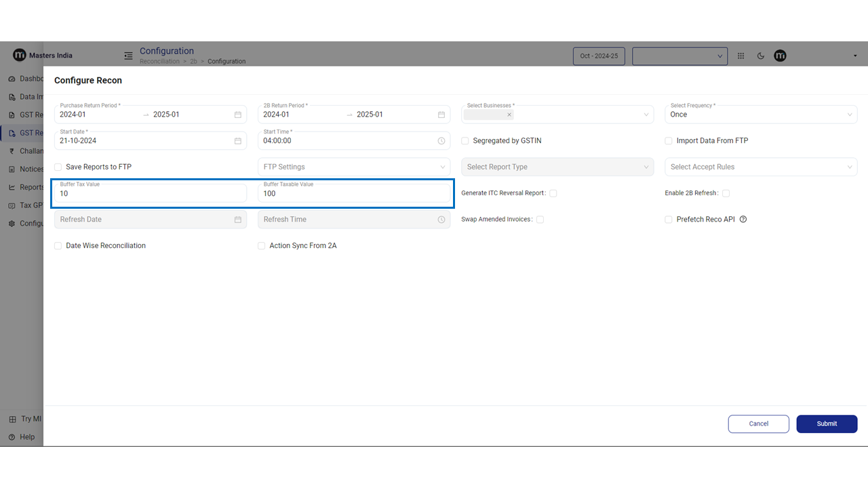
Task: Click the sidebar collapse hamburger icon
Action: pyautogui.click(x=127, y=56)
